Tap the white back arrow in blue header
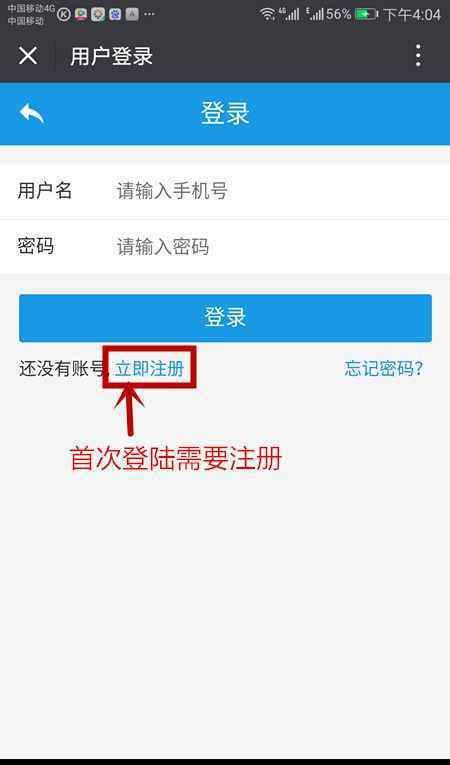 click(32, 113)
